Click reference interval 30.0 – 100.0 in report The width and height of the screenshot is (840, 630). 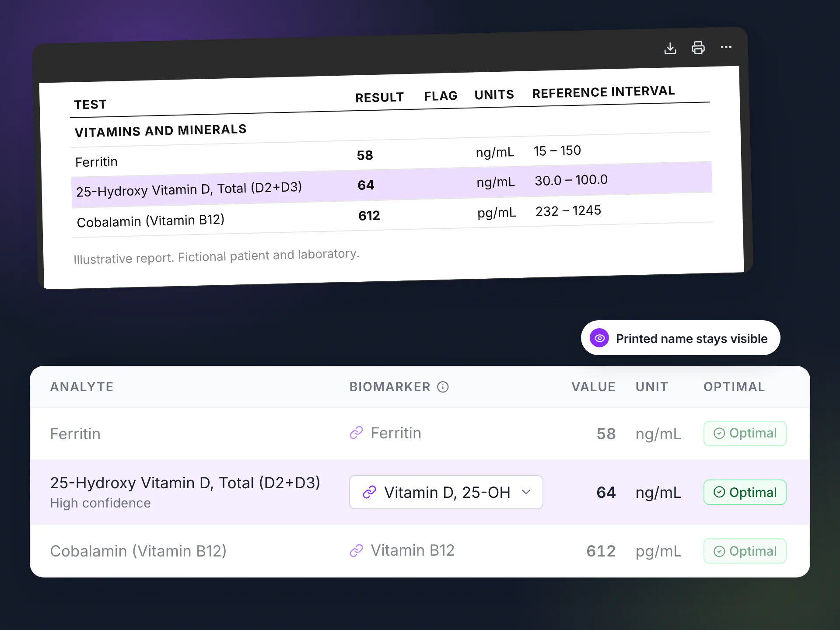click(571, 180)
